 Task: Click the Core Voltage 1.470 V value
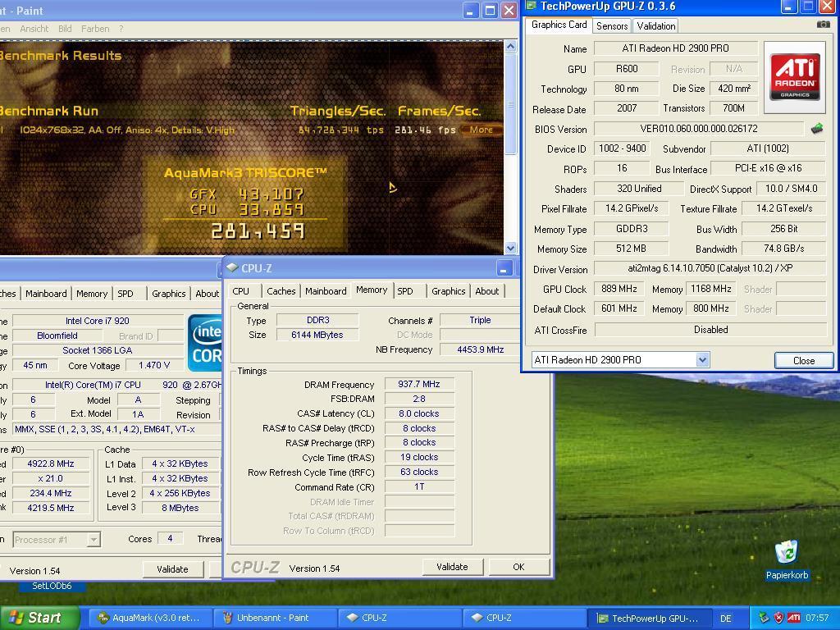coord(154,365)
